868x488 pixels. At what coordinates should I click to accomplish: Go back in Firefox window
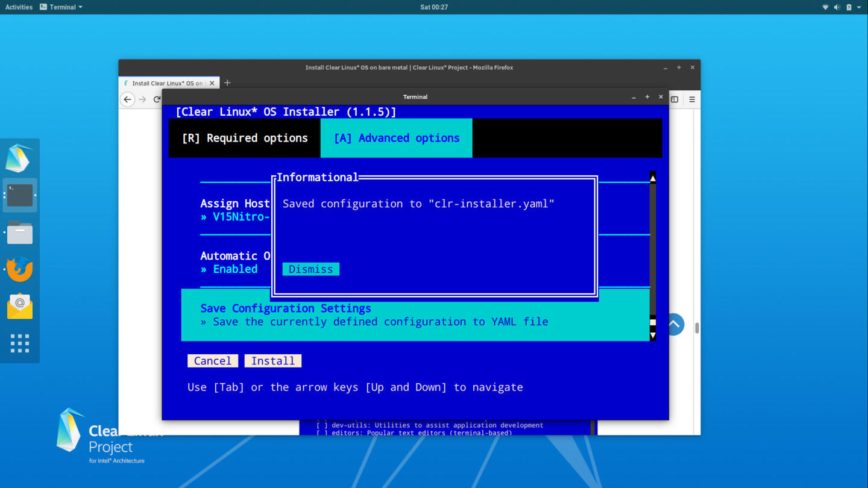[x=127, y=99]
